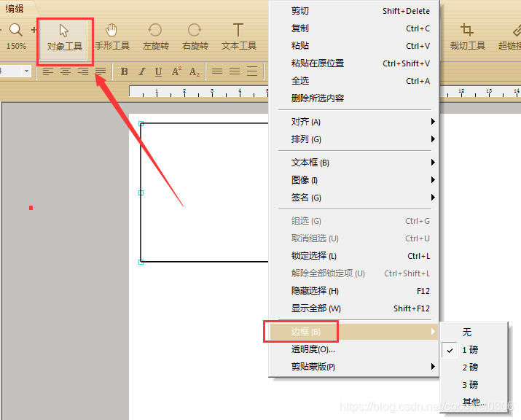Align text left in formatting bar
The width and height of the screenshot is (521, 420).
(x=48, y=71)
